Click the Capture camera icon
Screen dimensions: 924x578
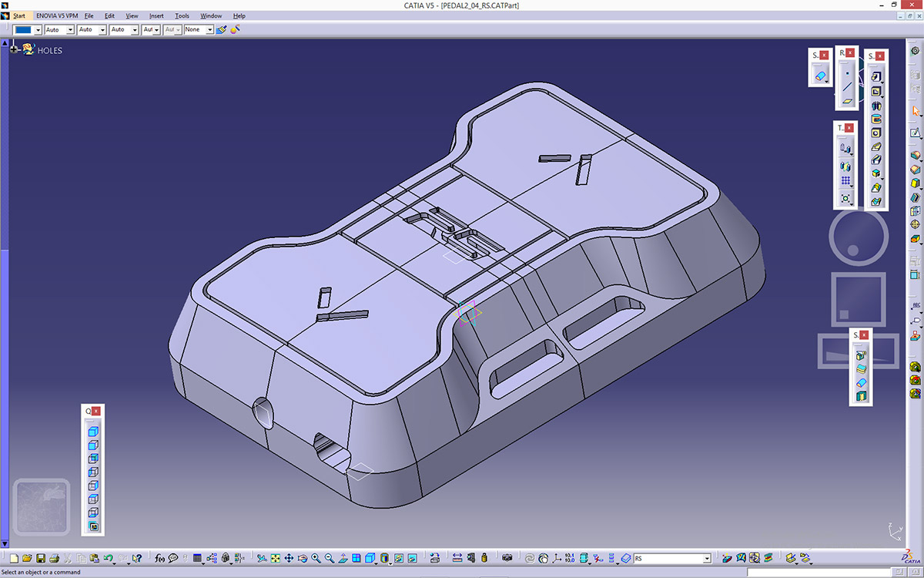tap(507, 558)
